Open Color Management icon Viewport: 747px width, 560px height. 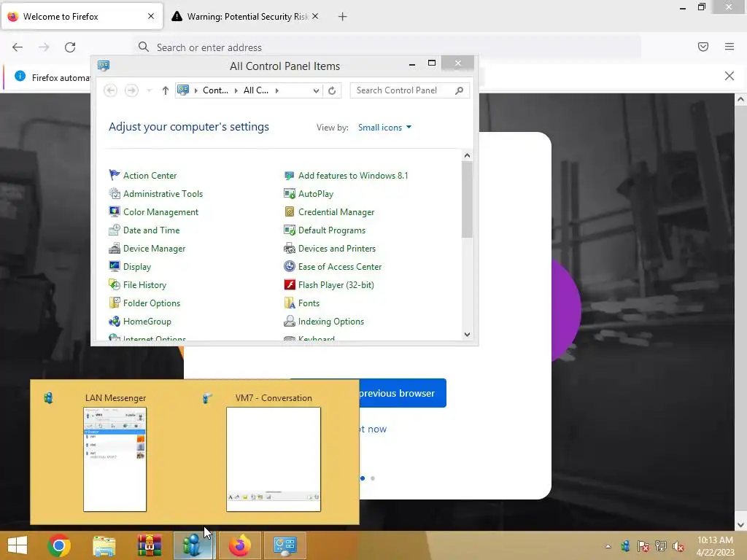pos(115,211)
